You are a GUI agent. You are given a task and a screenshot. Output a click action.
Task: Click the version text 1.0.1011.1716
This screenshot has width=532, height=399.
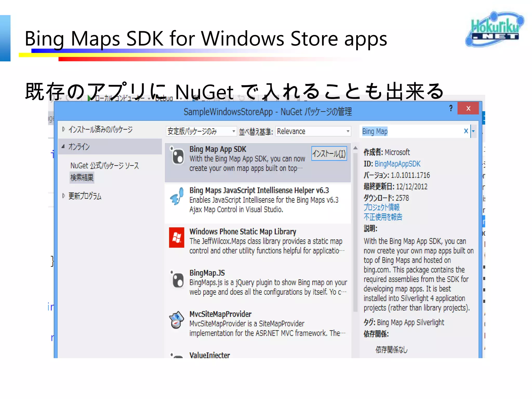(410, 175)
